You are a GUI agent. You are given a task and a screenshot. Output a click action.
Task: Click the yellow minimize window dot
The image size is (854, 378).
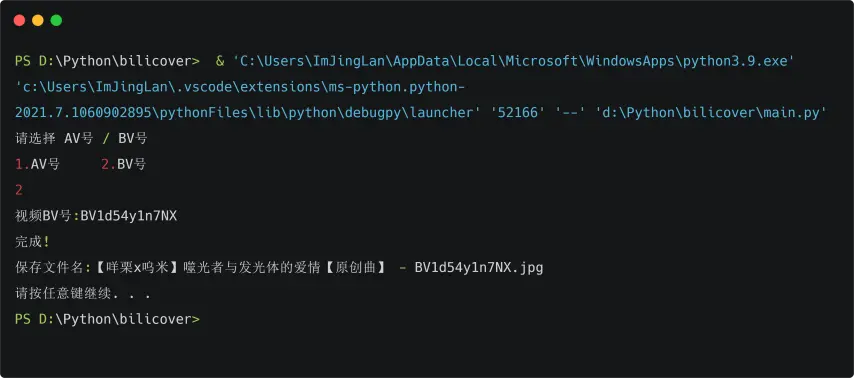point(38,21)
